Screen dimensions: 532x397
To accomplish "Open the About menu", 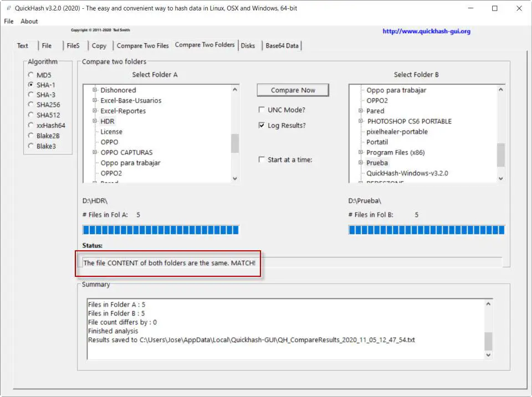I will pyautogui.click(x=29, y=22).
